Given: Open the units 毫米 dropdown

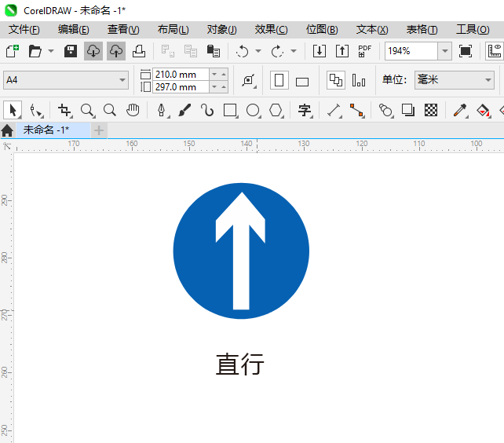Looking at the screenshot, I should pyautogui.click(x=455, y=80).
